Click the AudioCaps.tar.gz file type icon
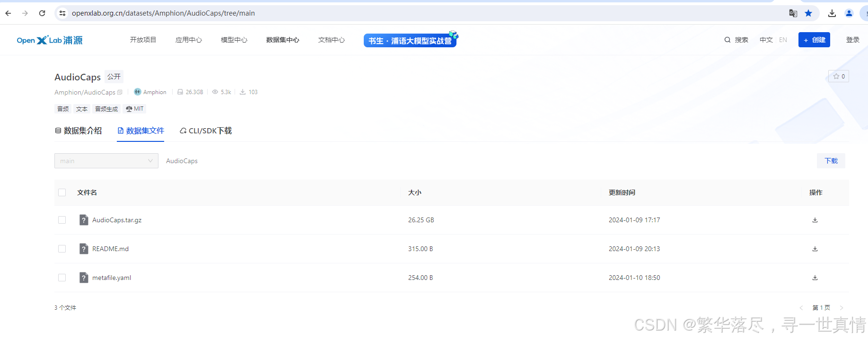The width and height of the screenshot is (868, 340). tap(84, 220)
